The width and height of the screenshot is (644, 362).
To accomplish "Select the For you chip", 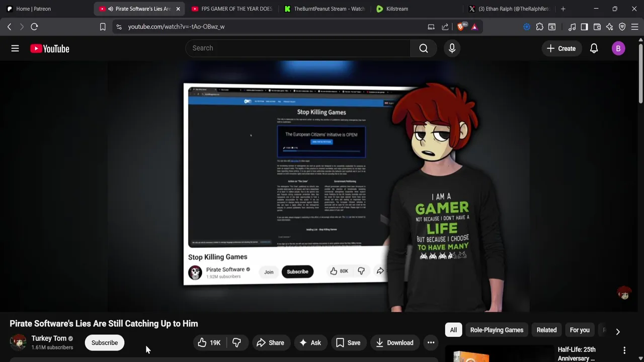I will (x=580, y=330).
